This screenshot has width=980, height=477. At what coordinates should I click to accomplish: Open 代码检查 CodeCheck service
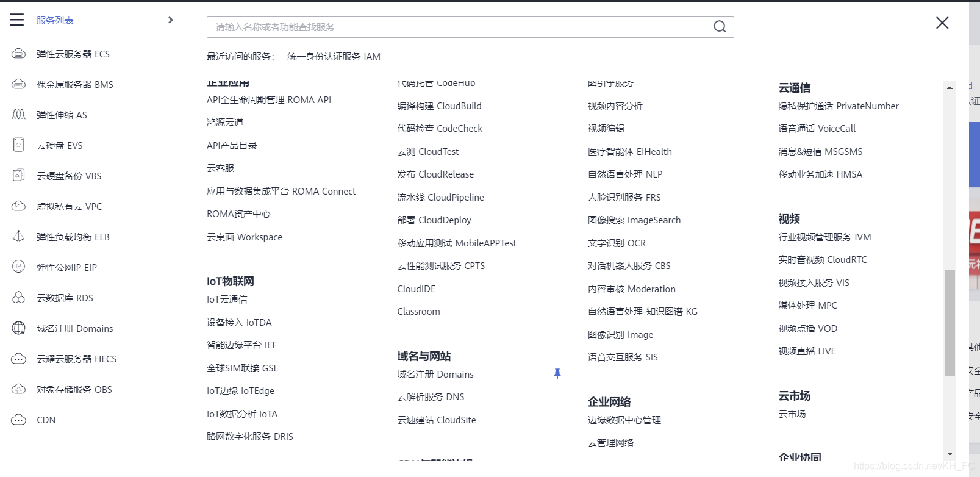[x=440, y=128]
